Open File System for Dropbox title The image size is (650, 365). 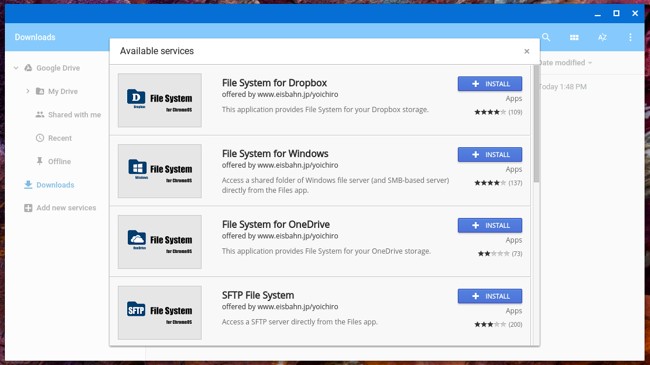(274, 83)
